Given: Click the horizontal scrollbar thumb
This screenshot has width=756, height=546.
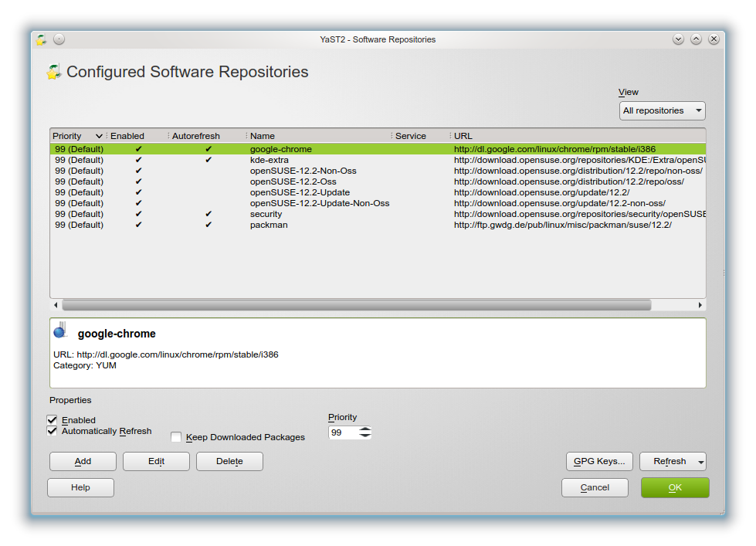Looking at the screenshot, I should click(357, 305).
